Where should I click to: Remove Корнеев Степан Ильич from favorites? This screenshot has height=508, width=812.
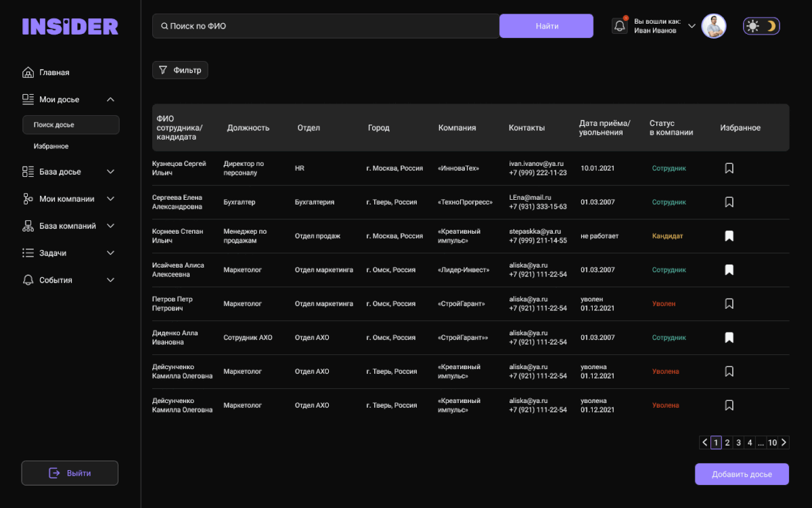pyautogui.click(x=729, y=236)
